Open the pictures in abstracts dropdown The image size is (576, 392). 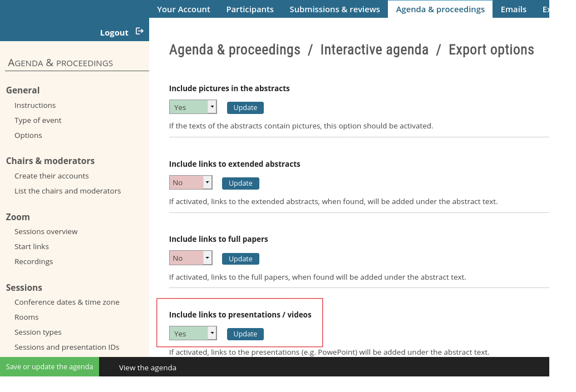pyautogui.click(x=193, y=107)
